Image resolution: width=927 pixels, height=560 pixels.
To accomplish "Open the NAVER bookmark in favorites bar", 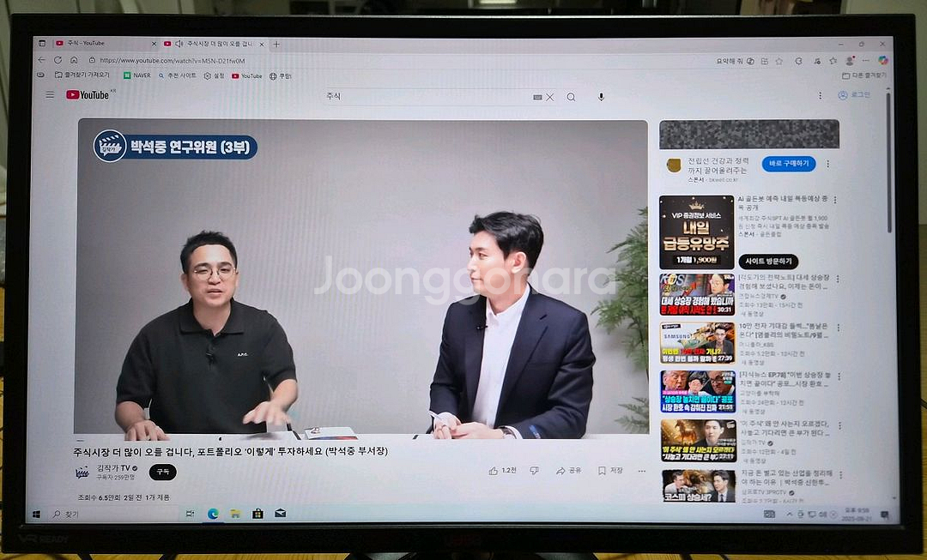I will click(136, 75).
